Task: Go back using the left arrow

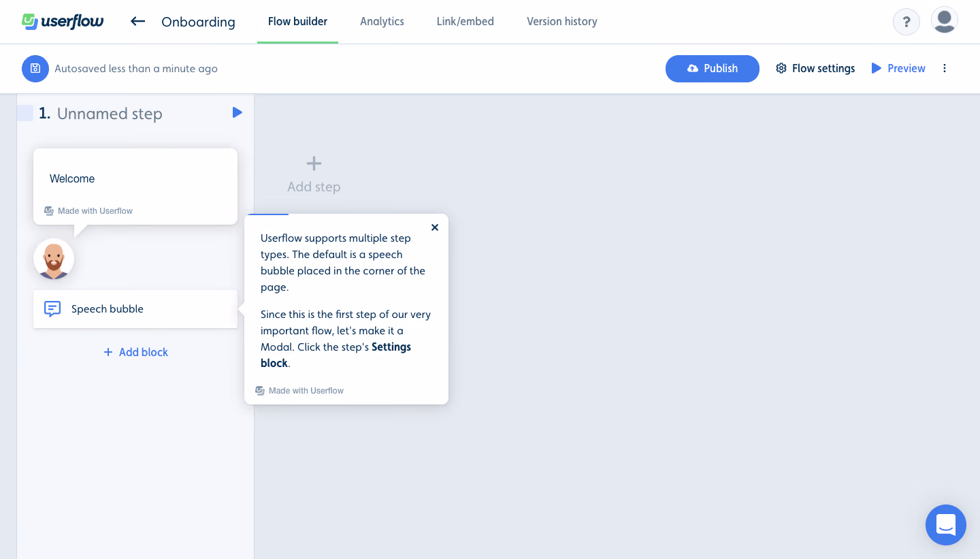Action: pos(138,21)
